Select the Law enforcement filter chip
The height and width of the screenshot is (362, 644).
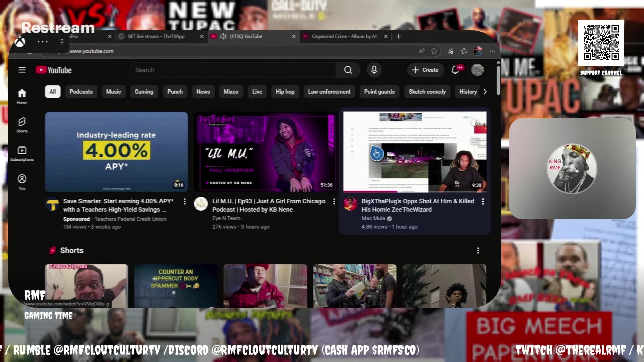(329, 92)
